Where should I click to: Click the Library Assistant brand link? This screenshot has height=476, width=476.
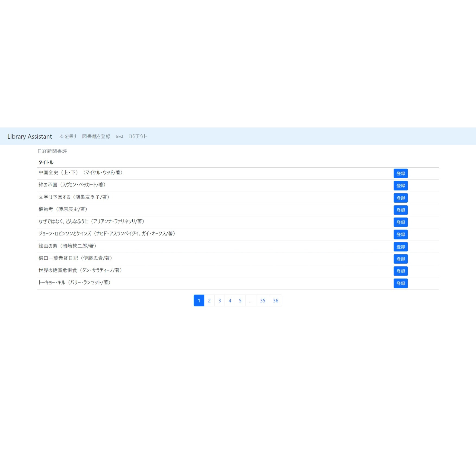30,136
